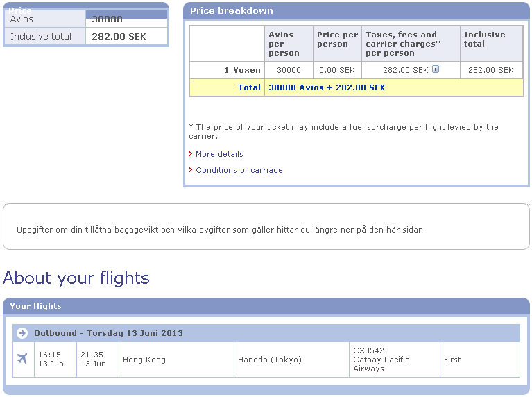
Task: Click the About your flights heading
Action: pos(76,278)
